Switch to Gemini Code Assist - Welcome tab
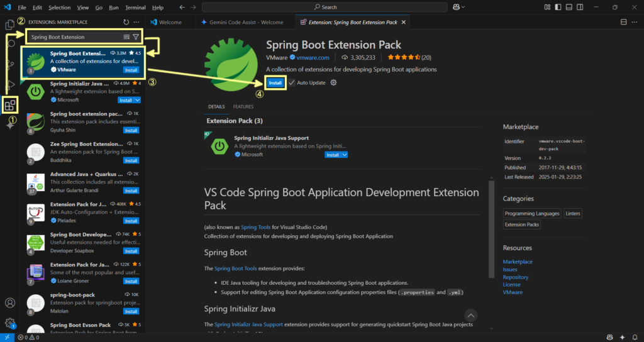The height and width of the screenshot is (342, 644). click(246, 22)
